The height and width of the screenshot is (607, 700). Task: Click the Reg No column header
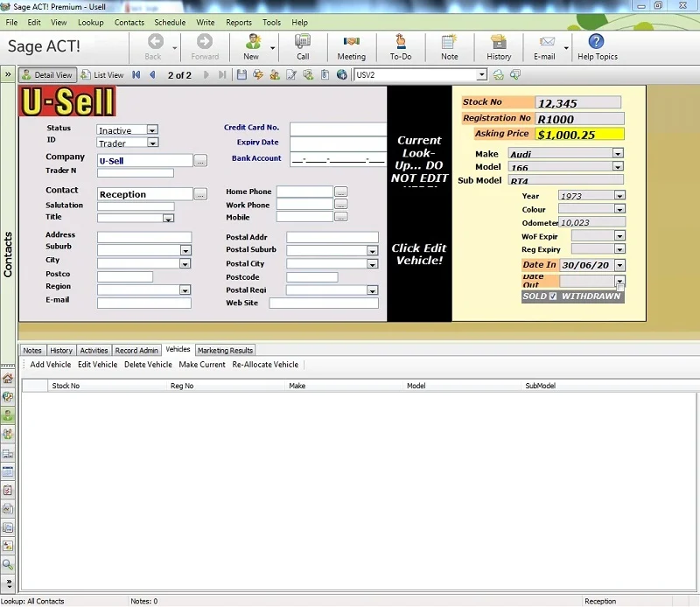(226, 386)
